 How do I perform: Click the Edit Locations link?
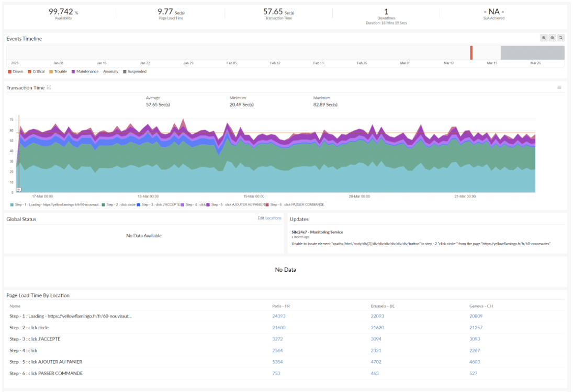pyautogui.click(x=269, y=218)
